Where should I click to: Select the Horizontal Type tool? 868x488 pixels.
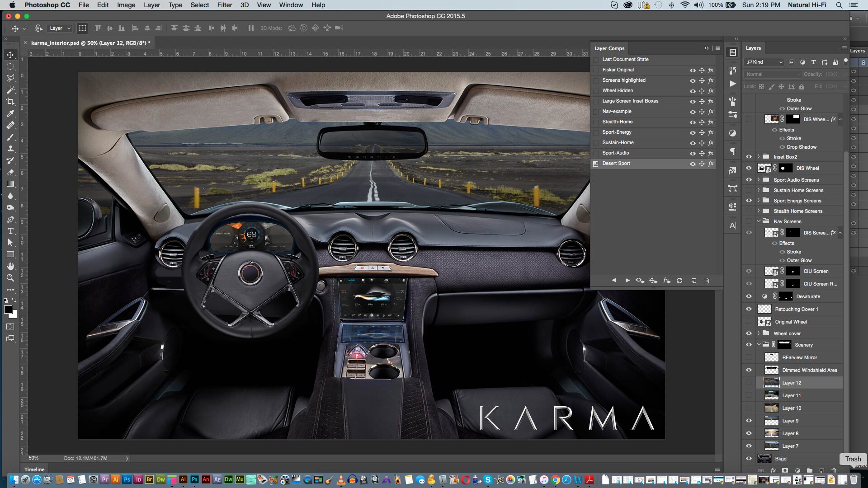pos(10,231)
